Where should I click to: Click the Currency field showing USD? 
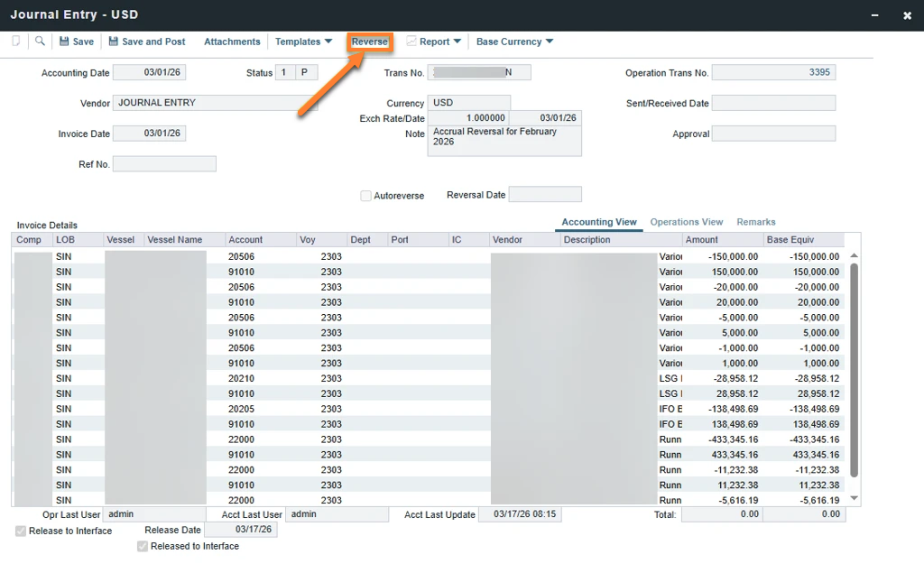point(469,103)
